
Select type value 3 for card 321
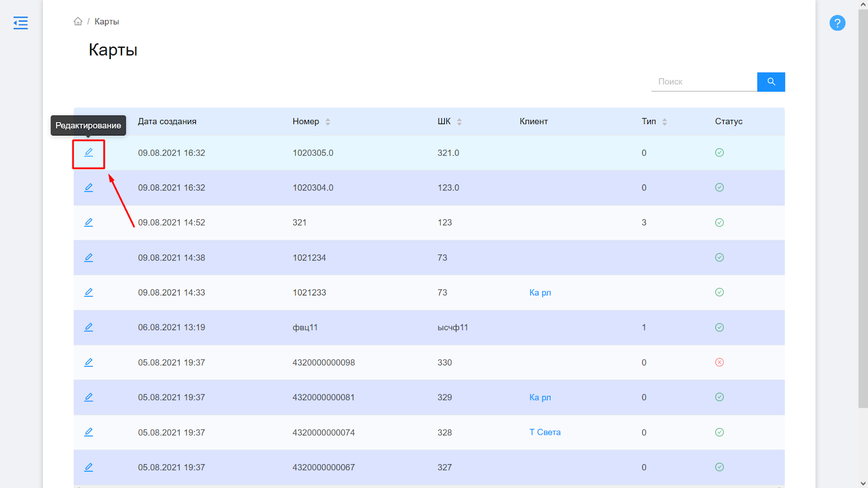[644, 223]
